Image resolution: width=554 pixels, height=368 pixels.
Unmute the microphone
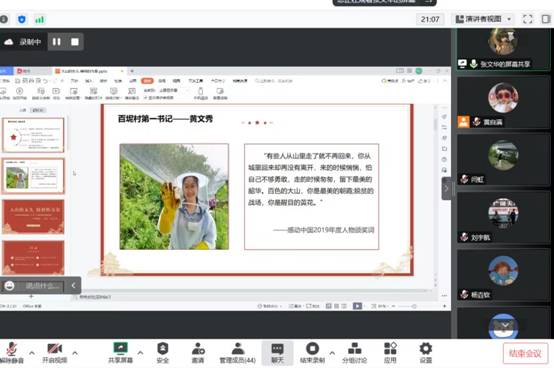click(12, 352)
